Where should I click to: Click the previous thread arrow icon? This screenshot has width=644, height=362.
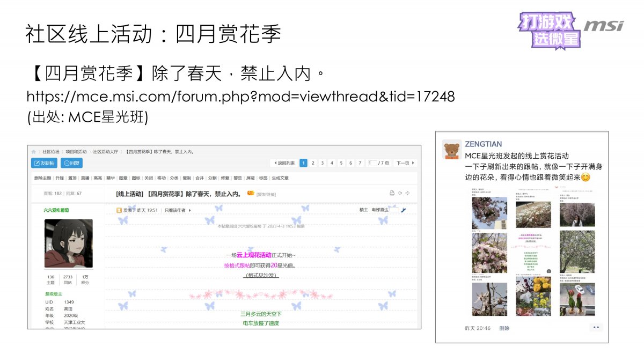click(x=400, y=193)
